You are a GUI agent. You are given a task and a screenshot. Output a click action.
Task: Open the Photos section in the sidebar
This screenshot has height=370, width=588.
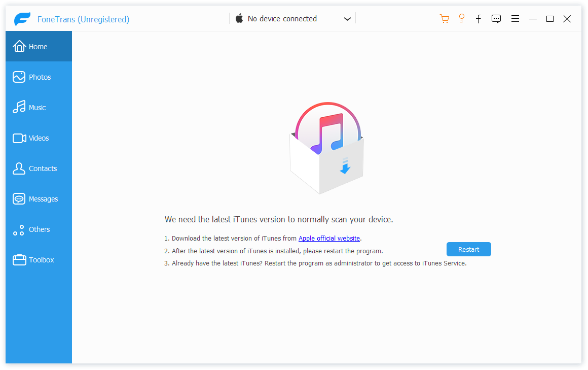[x=39, y=77]
